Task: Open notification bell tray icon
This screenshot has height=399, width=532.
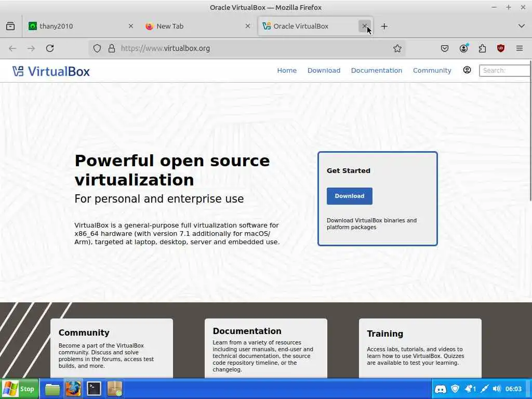Action: [470, 389]
